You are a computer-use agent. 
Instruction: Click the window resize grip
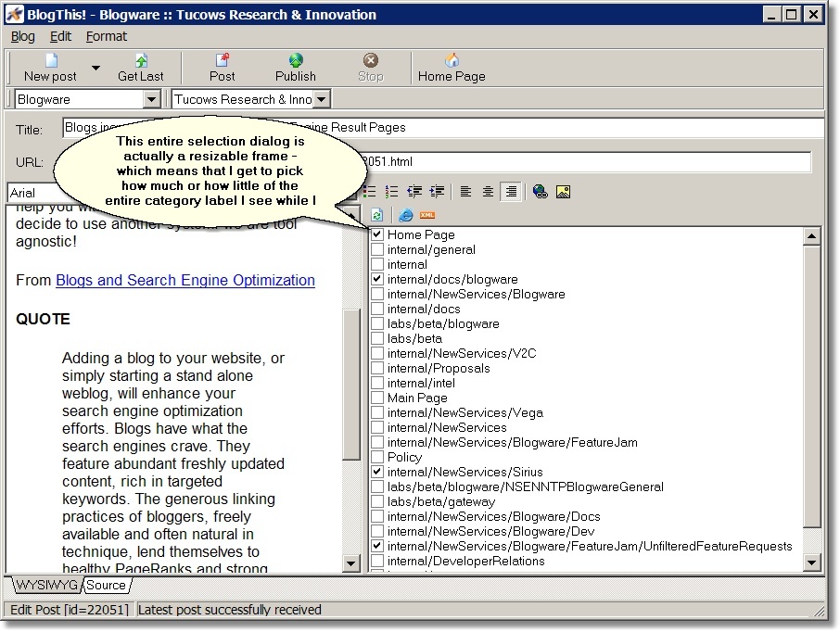819,611
